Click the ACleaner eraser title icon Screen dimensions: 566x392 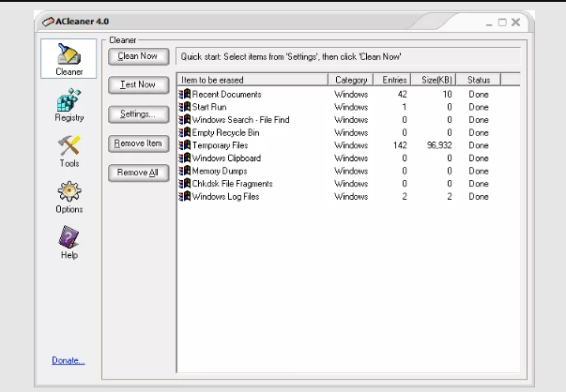point(48,22)
